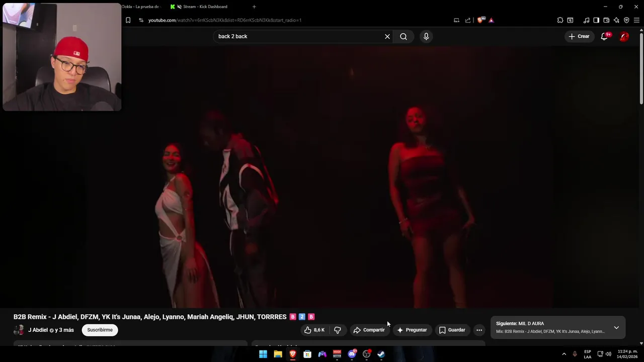The width and height of the screenshot is (644, 362).
Task: Click the magnifier search button
Action: pyautogui.click(x=404, y=36)
